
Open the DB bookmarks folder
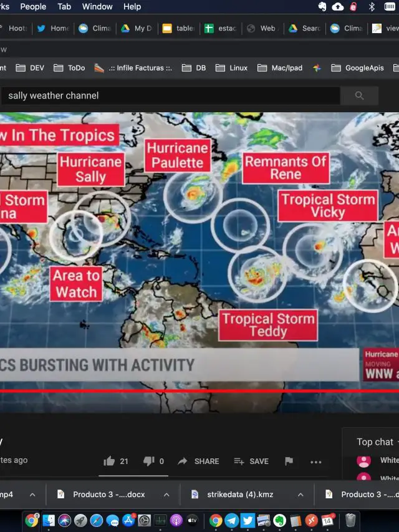(194, 68)
